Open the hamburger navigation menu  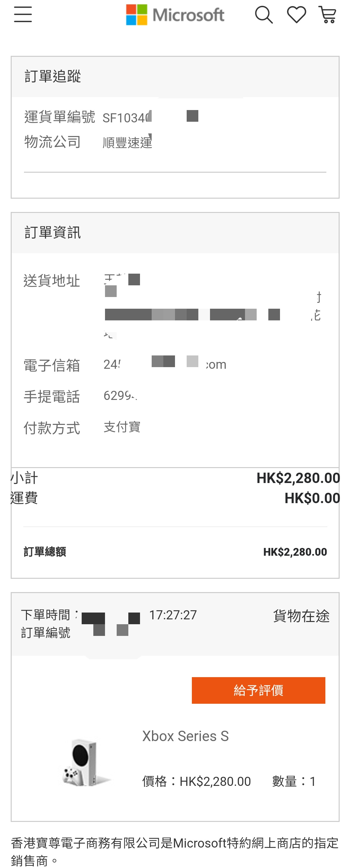tap(23, 15)
